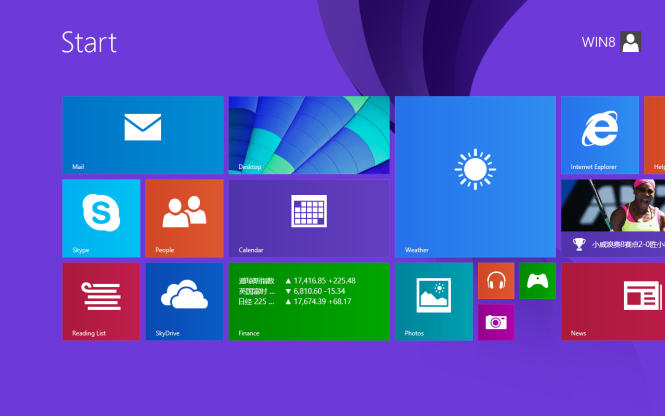This screenshot has height=416, width=665.
Task: Open the Weather tile
Action: (x=475, y=176)
